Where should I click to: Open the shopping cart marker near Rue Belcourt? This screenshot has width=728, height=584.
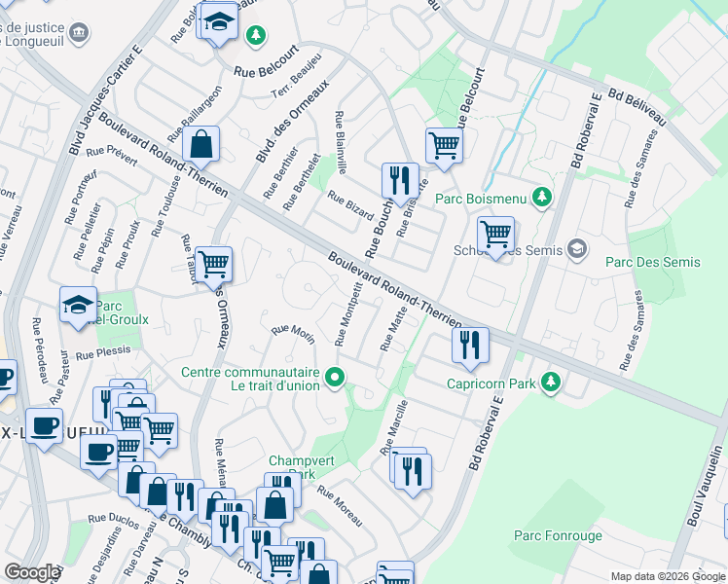click(444, 149)
